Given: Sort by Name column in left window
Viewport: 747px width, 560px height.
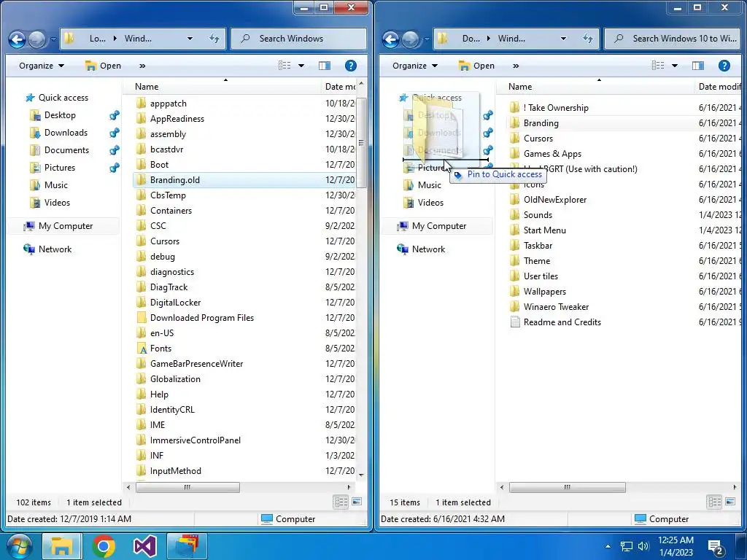Looking at the screenshot, I should [222, 87].
